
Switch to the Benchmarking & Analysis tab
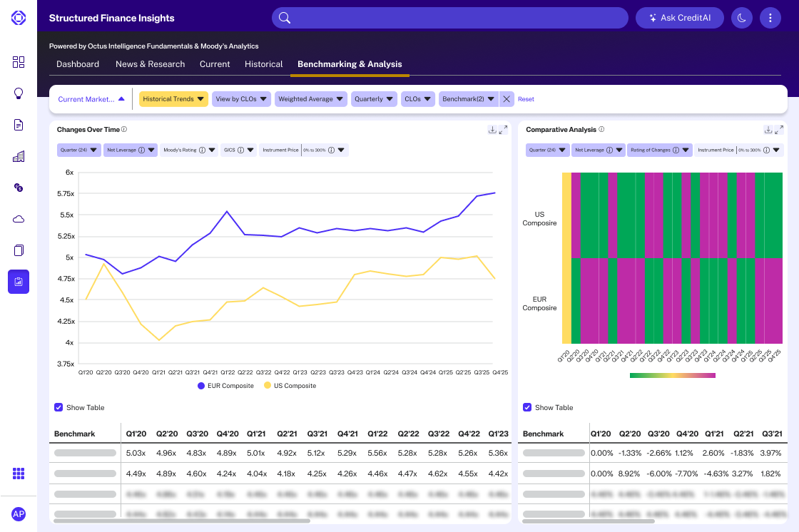coord(350,63)
